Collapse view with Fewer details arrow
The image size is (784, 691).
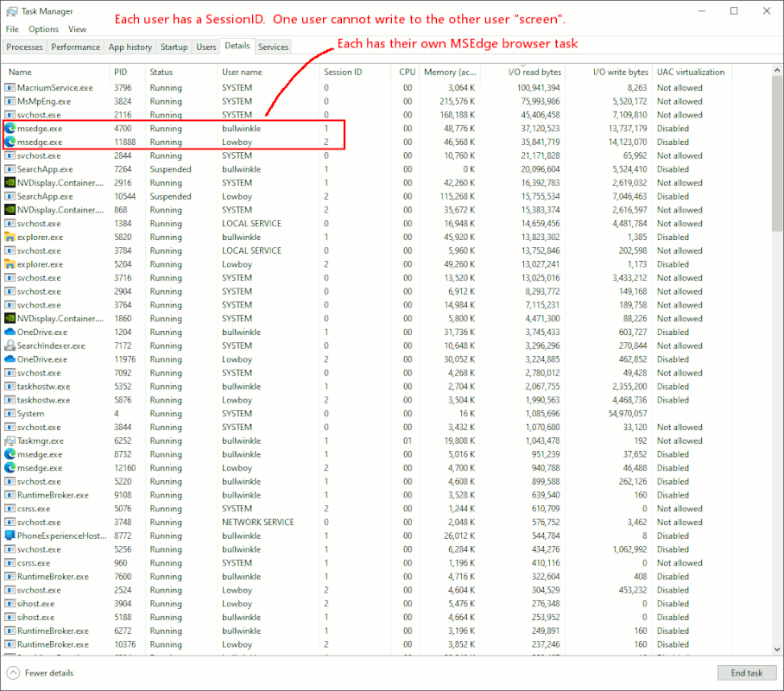point(14,673)
